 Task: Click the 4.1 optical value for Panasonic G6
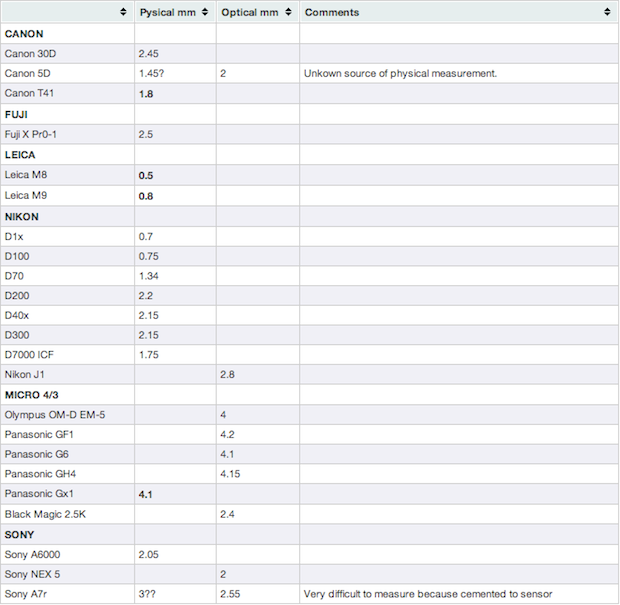tap(227, 454)
